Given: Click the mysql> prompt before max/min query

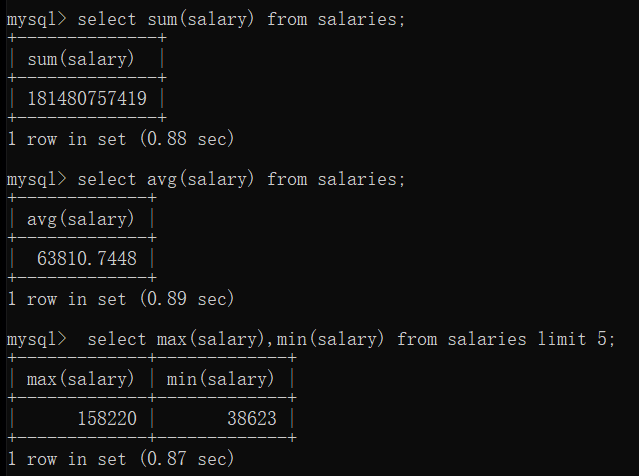Looking at the screenshot, I should (36, 339).
